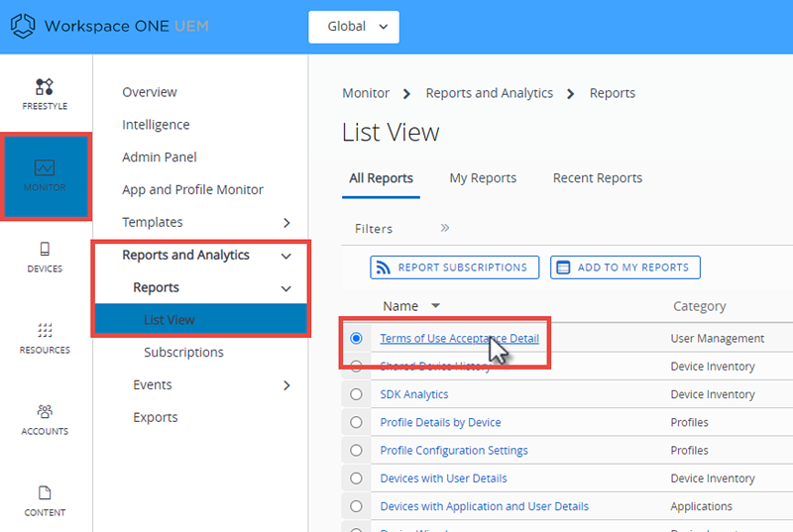
Task: Switch to the My Reports tab
Action: click(483, 178)
